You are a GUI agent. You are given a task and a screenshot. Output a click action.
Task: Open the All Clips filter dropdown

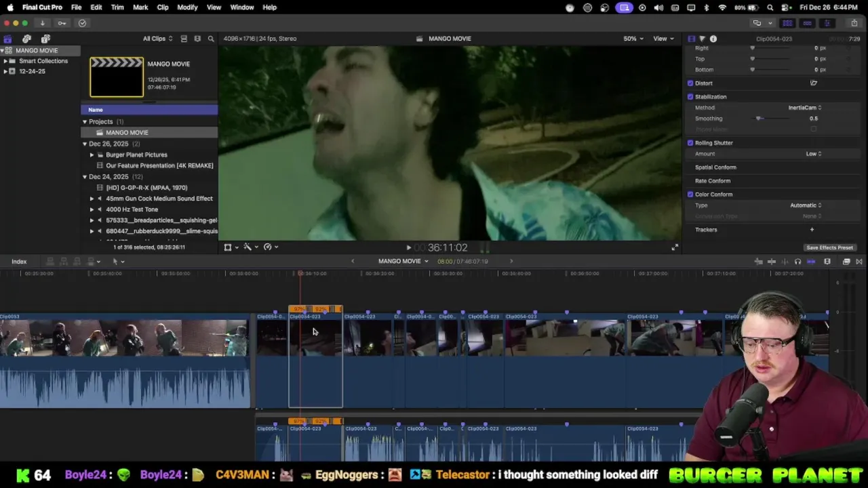157,39
